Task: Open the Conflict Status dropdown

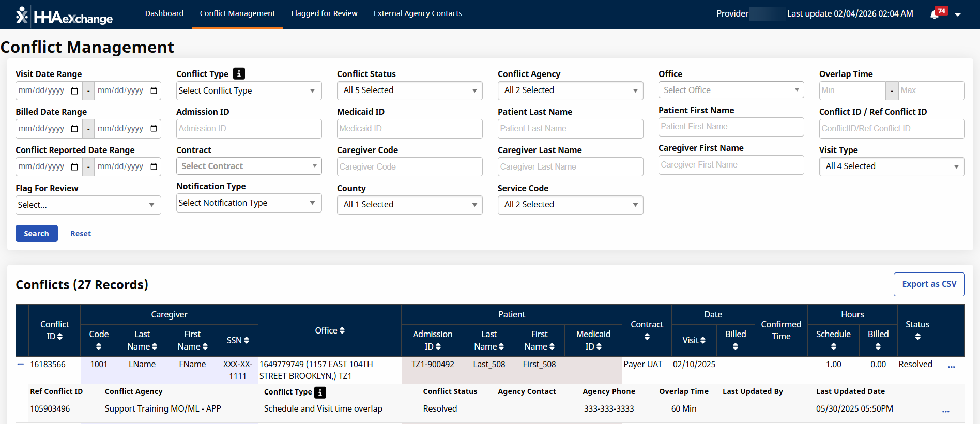Action: [409, 90]
